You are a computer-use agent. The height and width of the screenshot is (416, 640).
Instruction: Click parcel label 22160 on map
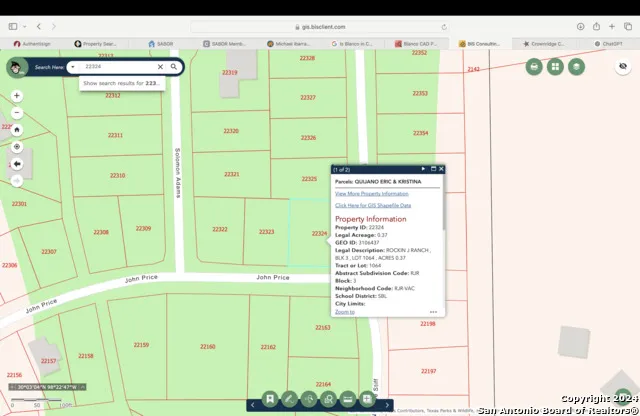tap(208, 347)
